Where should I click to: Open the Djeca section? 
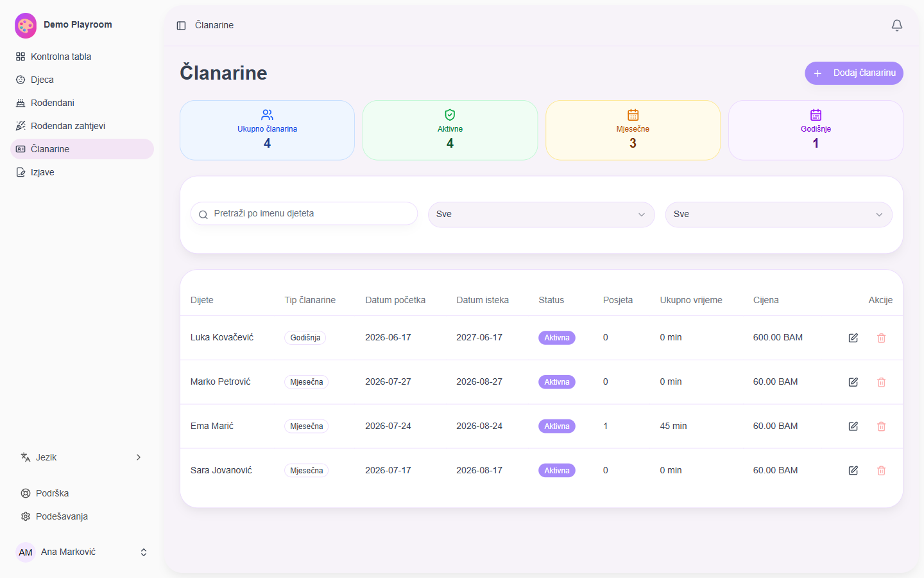(x=82, y=80)
